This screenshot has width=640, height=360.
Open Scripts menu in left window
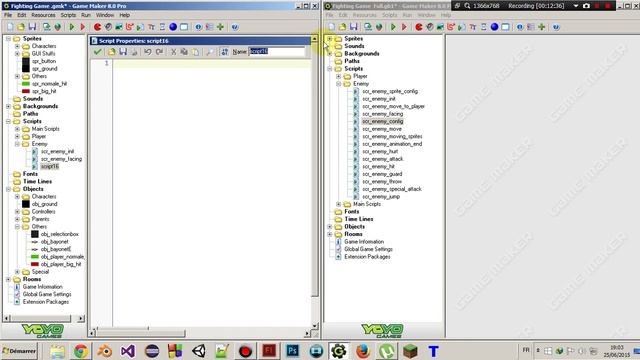(x=68, y=15)
